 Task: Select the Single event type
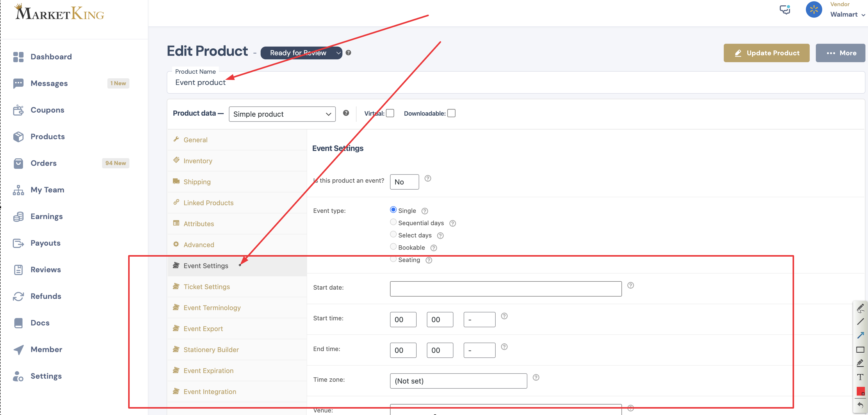(393, 210)
